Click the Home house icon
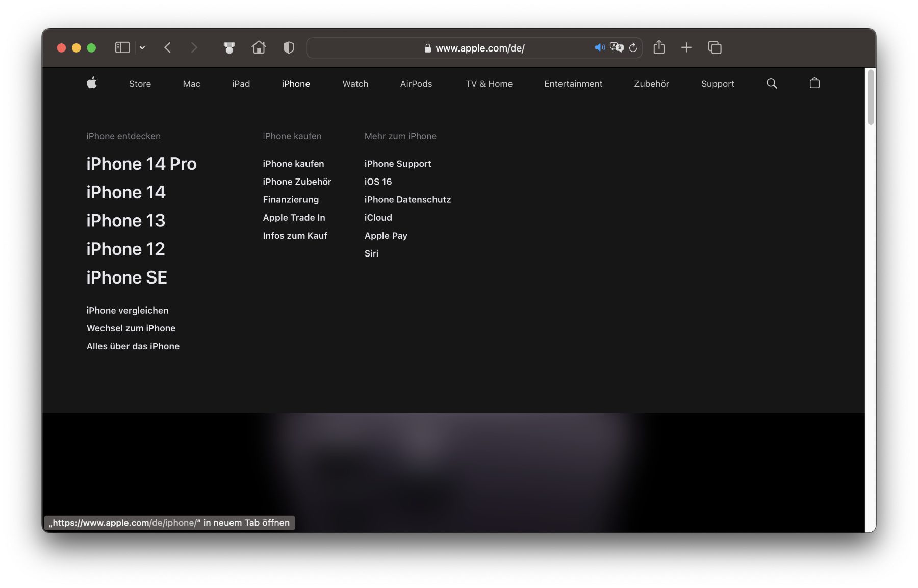This screenshot has width=918, height=588. pos(259,47)
